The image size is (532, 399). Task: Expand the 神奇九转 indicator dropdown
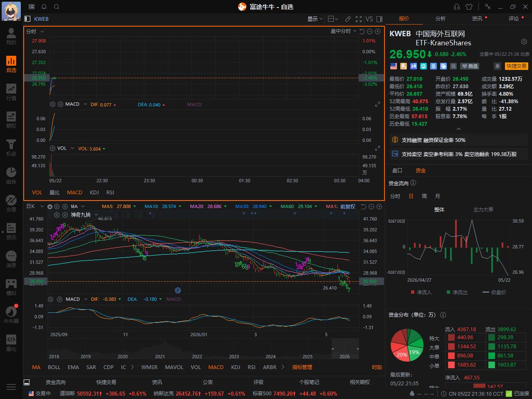pos(96,214)
